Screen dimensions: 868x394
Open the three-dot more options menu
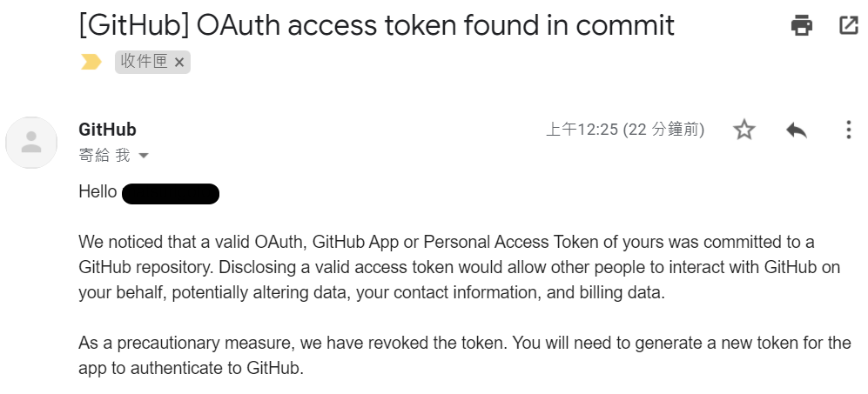[848, 130]
